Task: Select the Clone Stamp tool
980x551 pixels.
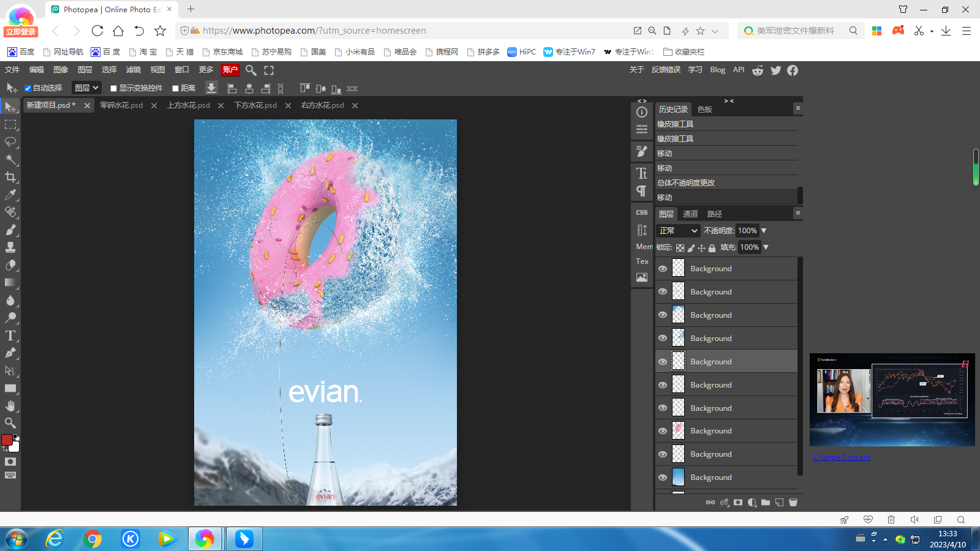Action: click(10, 247)
